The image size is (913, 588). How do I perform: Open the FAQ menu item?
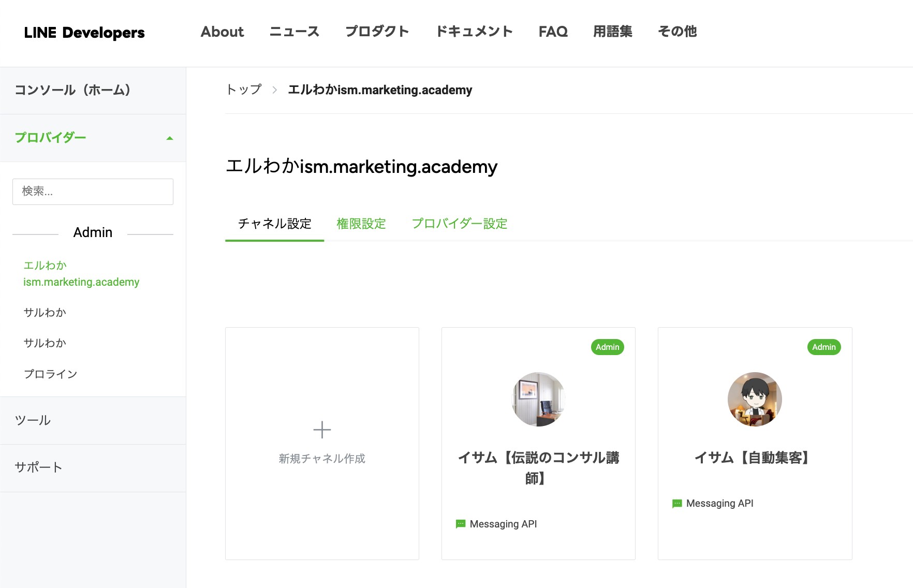pyautogui.click(x=553, y=32)
